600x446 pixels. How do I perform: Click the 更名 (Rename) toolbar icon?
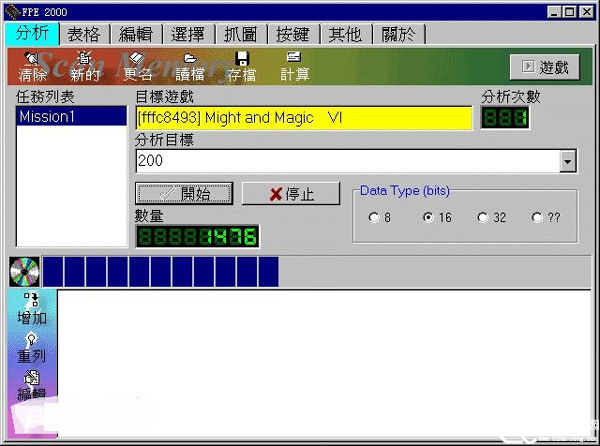(137, 67)
